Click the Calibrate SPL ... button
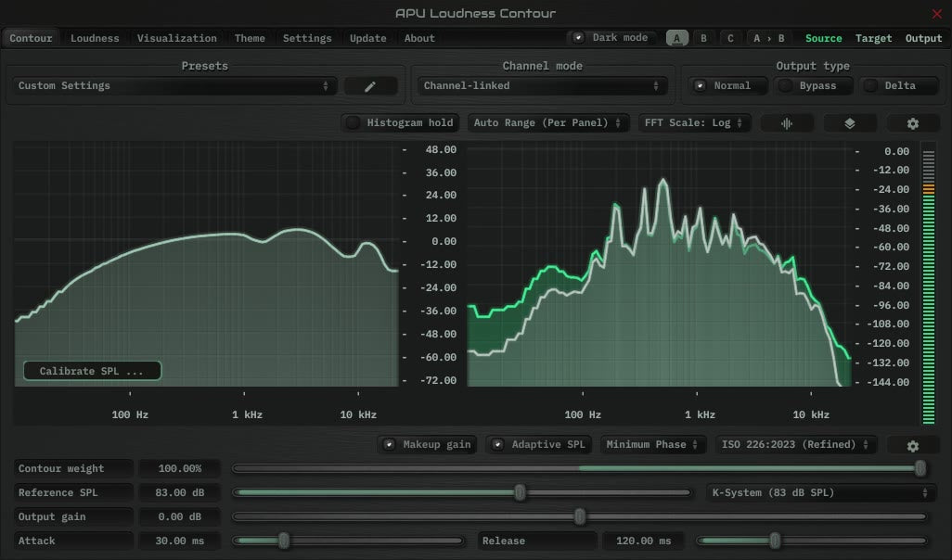This screenshot has height=560, width=952. (x=92, y=371)
